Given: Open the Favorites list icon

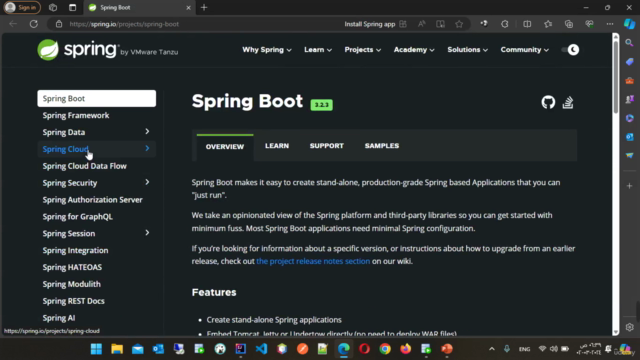Looking at the screenshot, I should tap(548, 24).
